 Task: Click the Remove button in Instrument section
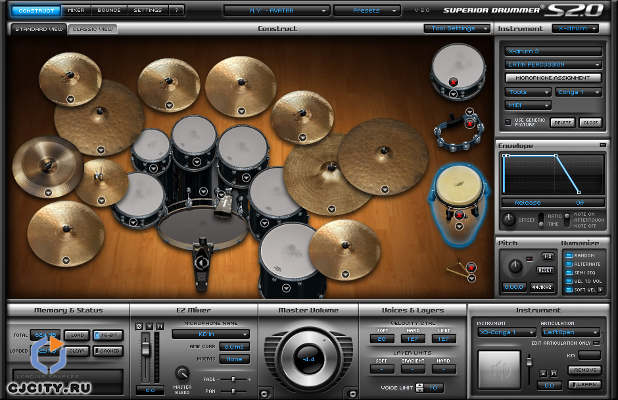click(x=584, y=370)
